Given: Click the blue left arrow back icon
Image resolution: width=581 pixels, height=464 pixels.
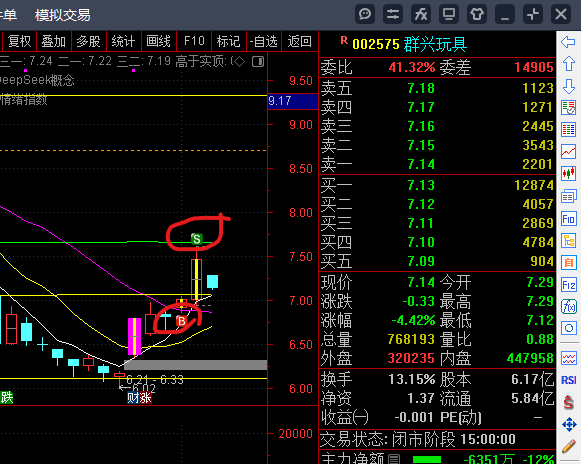Looking at the screenshot, I should 568,42.
